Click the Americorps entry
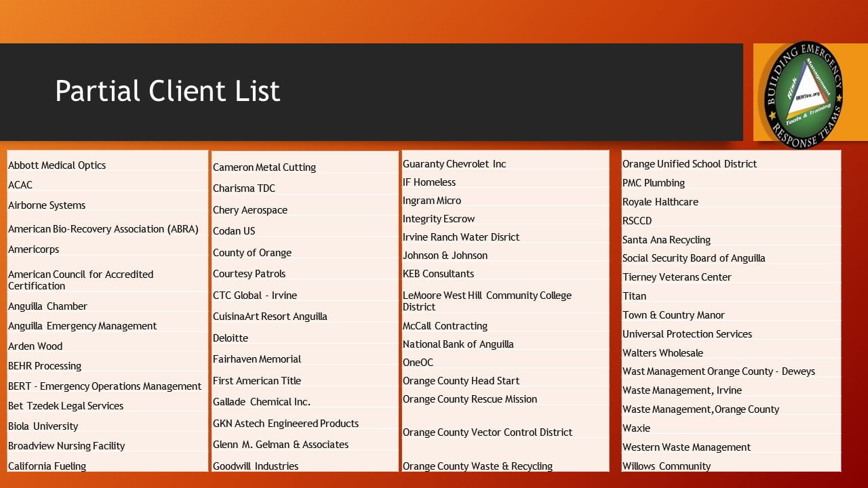The image size is (868, 488). click(x=34, y=249)
